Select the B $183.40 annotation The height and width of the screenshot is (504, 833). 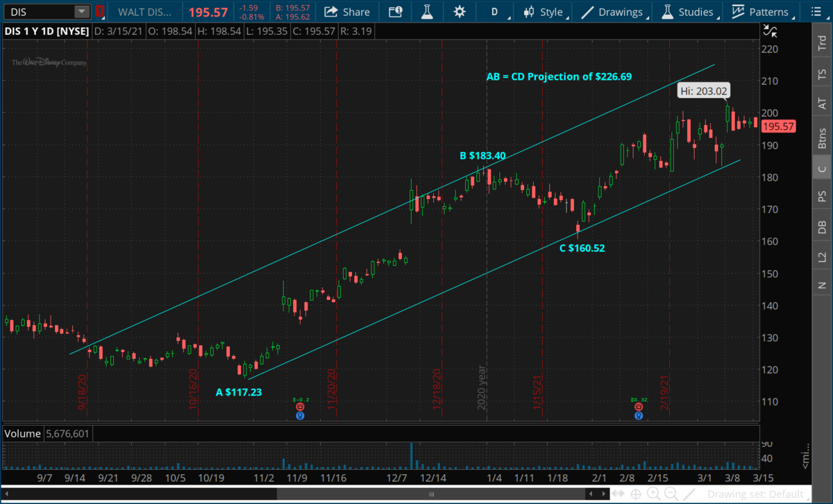coord(482,156)
